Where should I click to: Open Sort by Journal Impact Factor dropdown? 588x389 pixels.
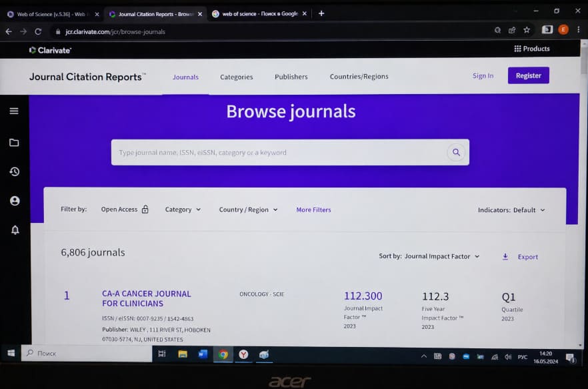[429, 256]
